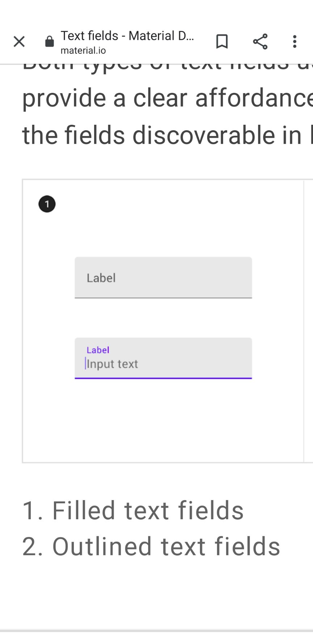
Task: Tap the lock site security icon
Action: point(49,42)
